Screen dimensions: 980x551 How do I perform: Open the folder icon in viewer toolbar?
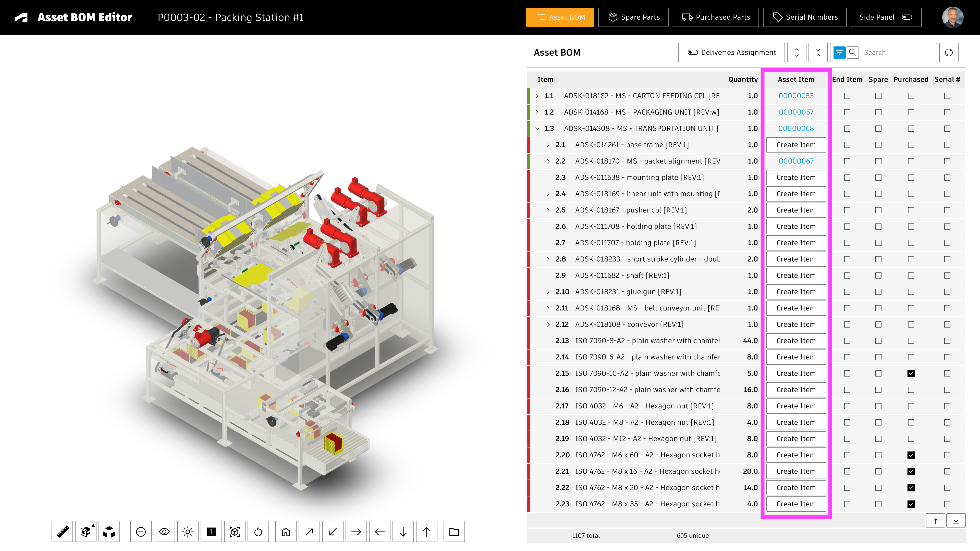pos(454,531)
